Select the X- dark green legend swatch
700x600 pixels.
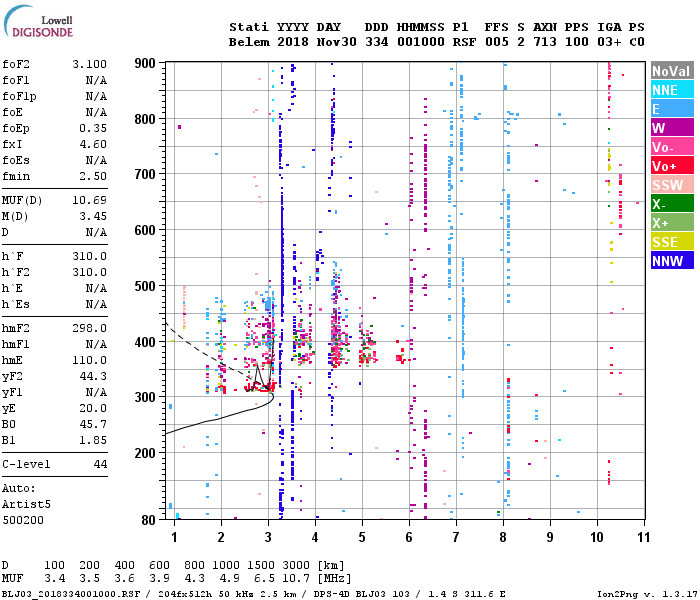point(672,204)
